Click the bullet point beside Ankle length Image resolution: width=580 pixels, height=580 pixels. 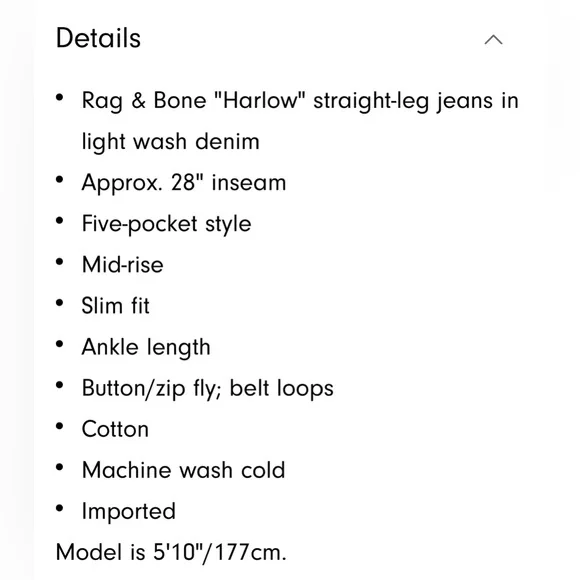(x=60, y=344)
